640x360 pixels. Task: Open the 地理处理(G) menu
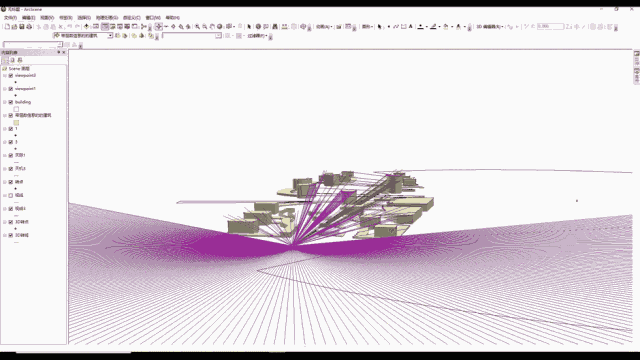(107, 18)
